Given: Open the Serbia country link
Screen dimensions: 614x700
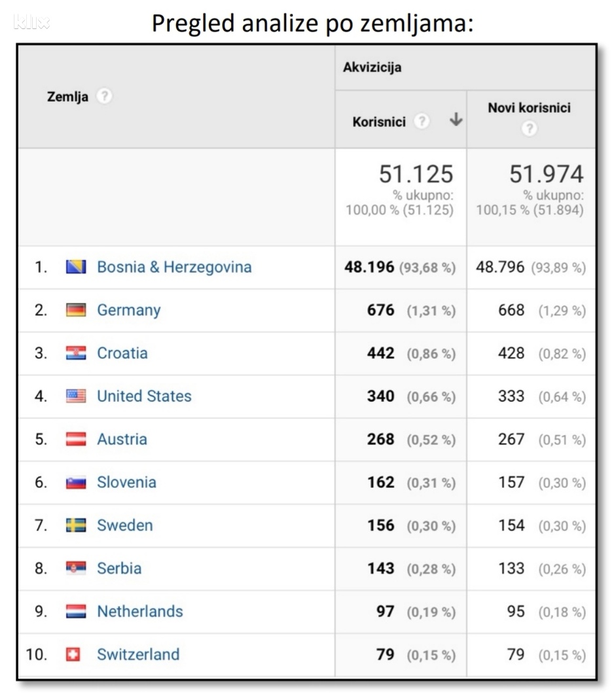Looking at the screenshot, I should pos(119,569).
